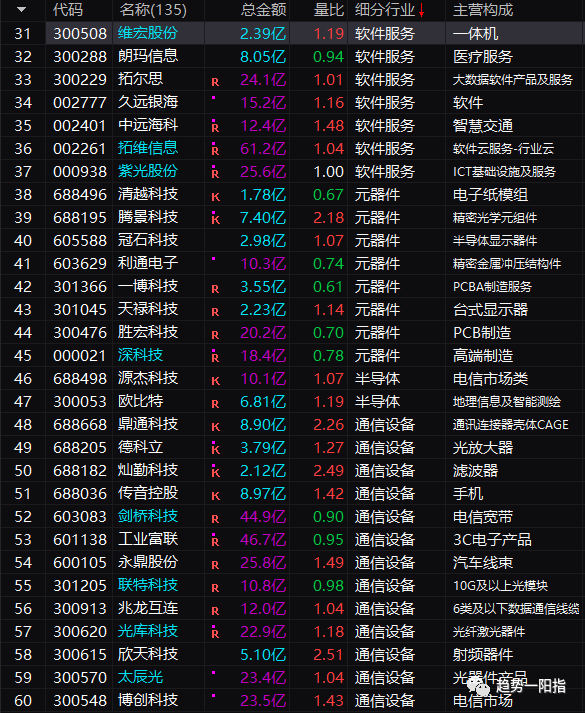Click the R marker on 一博科技 row

(x=215, y=289)
